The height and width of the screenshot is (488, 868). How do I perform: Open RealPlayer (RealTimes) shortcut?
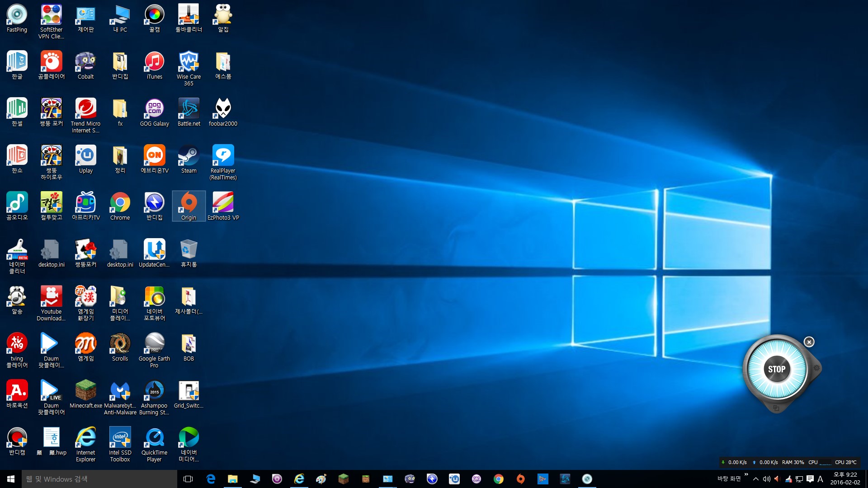223,163
